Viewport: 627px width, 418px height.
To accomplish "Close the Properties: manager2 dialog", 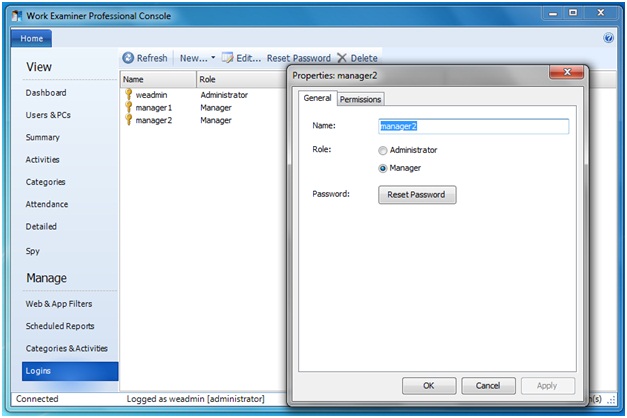I will pos(567,72).
